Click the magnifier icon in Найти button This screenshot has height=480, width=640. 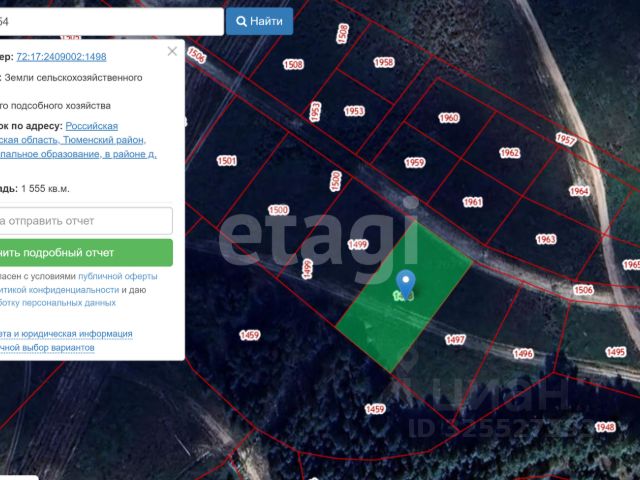point(241,21)
